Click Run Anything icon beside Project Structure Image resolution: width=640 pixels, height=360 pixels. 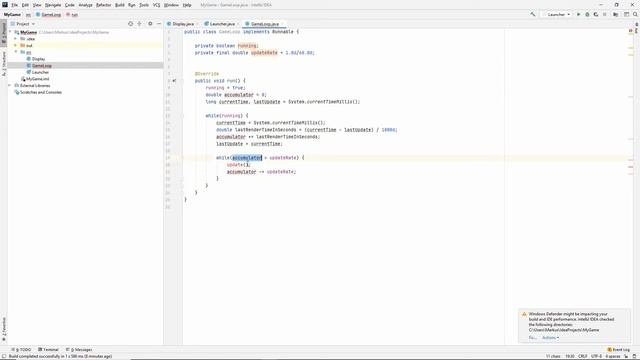pyautogui.click(x=626, y=14)
